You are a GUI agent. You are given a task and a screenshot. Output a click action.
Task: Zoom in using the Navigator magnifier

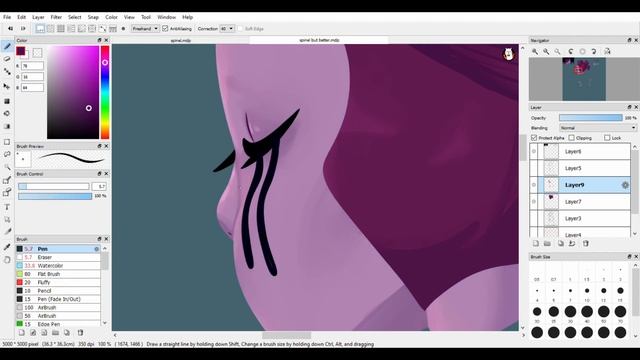click(x=535, y=51)
